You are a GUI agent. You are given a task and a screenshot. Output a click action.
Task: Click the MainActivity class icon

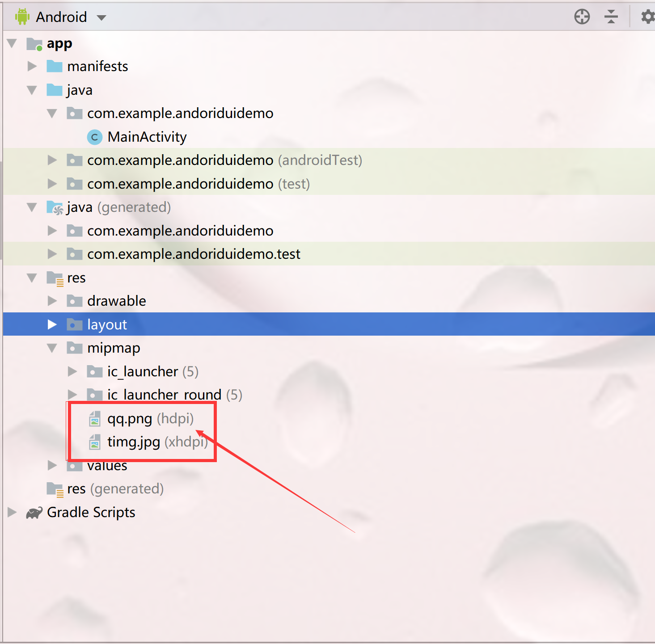pos(95,137)
